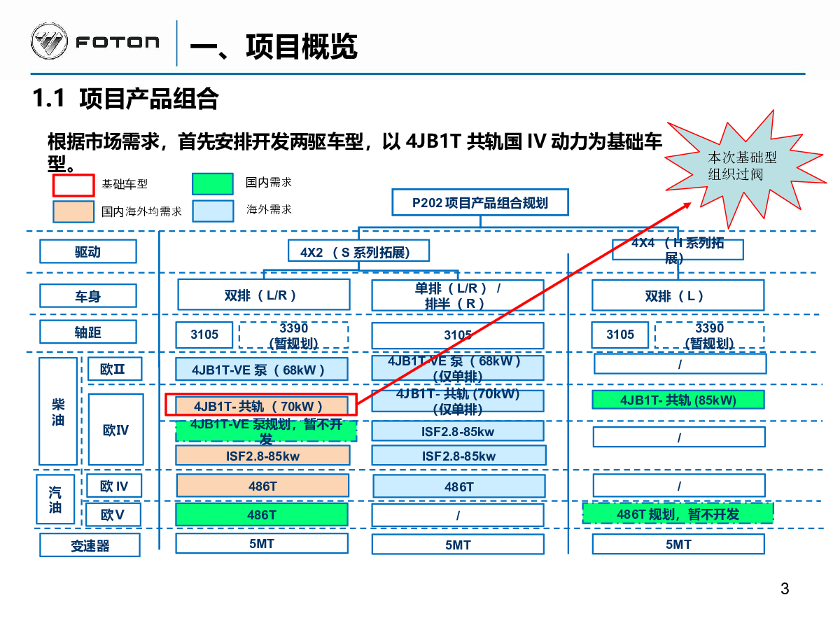Screen dimensions: 840x630
Task: Click the orange ISF2.8-85kw box
Action: pyautogui.click(x=262, y=455)
